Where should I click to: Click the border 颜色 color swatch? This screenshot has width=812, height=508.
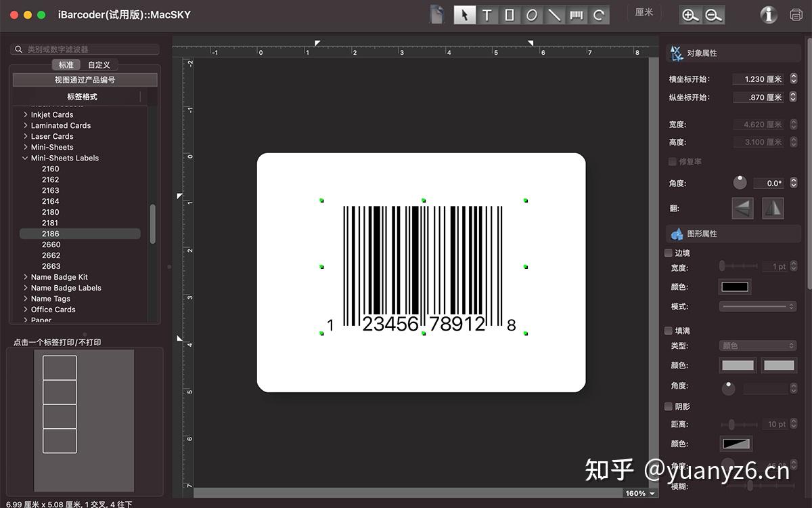734,286
